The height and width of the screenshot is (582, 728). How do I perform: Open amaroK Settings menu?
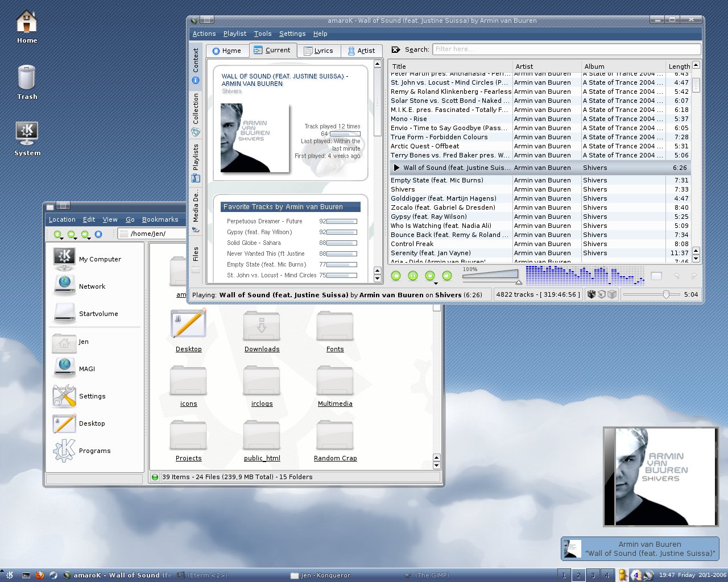[x=292, y=34]
